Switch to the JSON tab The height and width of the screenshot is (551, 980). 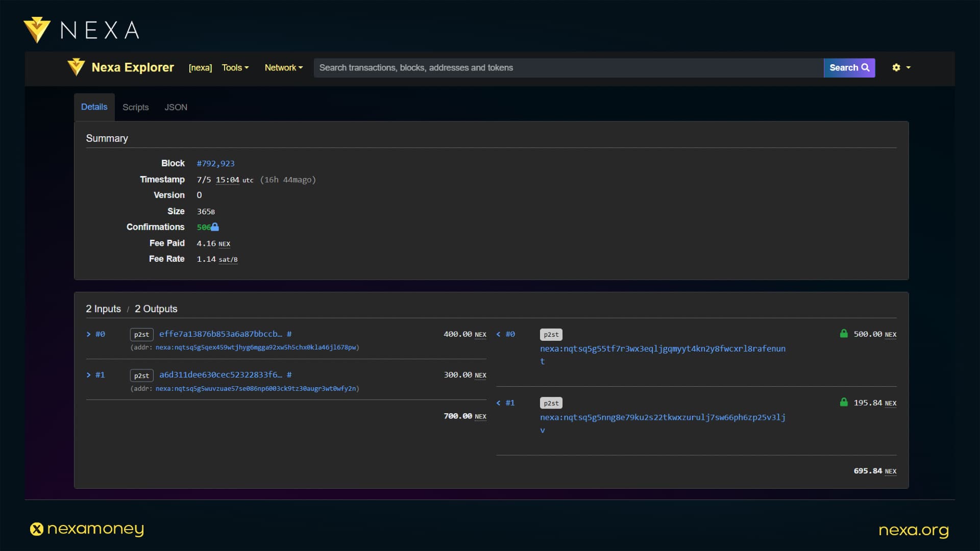[176, 107]
